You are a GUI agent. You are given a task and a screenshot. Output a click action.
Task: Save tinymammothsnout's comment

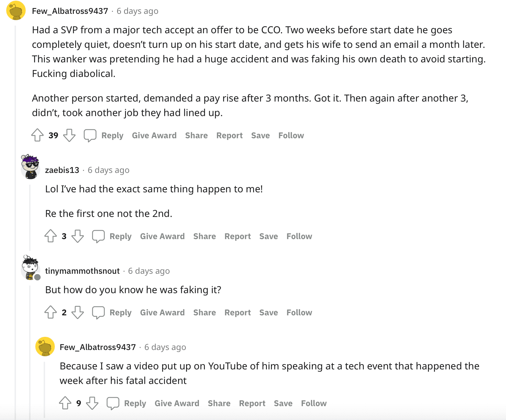tap(269, 313)
